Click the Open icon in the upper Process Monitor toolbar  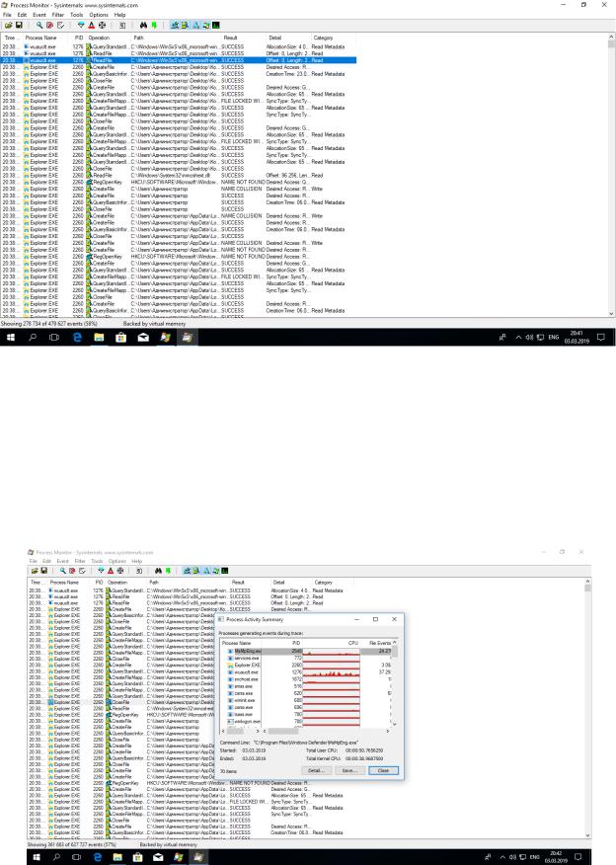[x=8, y=26]
